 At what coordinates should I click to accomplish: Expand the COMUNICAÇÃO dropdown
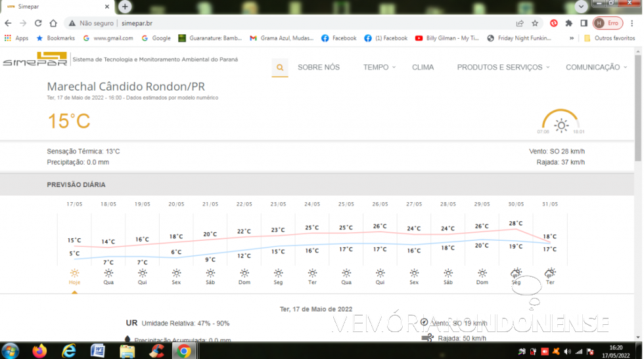click(596, 67)
